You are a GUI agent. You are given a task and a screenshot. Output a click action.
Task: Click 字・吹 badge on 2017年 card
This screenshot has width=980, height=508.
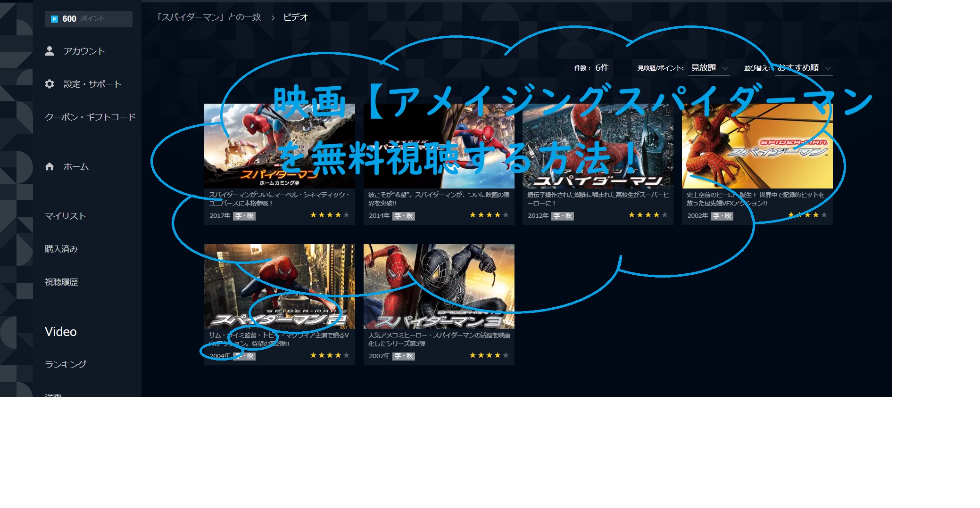(x=244, y=216)
